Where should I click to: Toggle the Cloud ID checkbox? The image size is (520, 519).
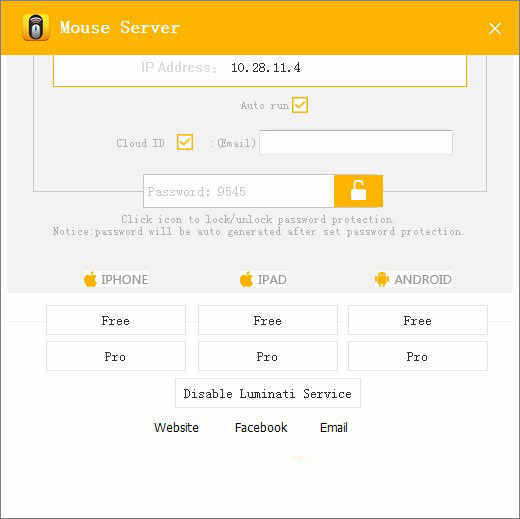coord(185,142)
